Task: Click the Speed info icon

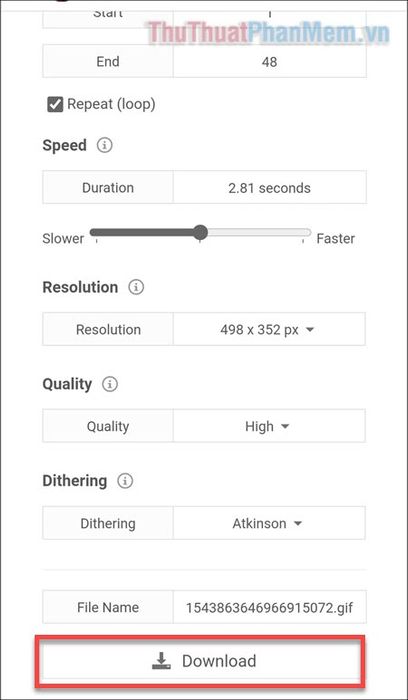Action: coord(104,146)
